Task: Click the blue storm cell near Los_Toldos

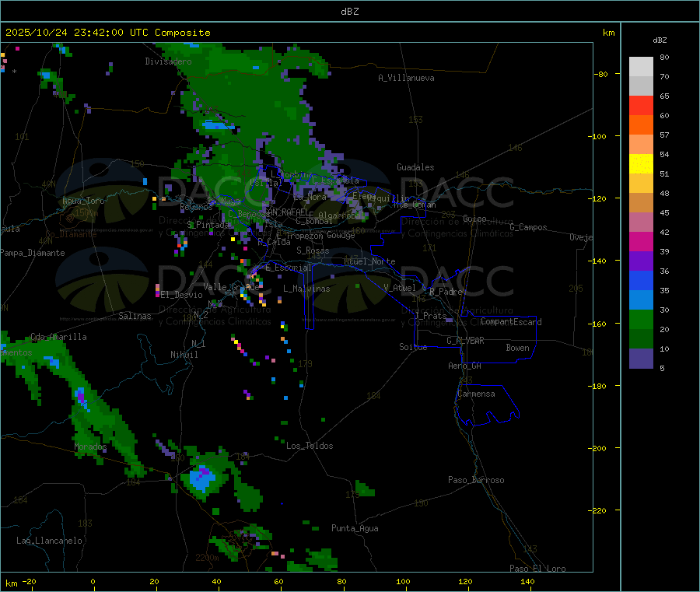Action: pos(202,479)
